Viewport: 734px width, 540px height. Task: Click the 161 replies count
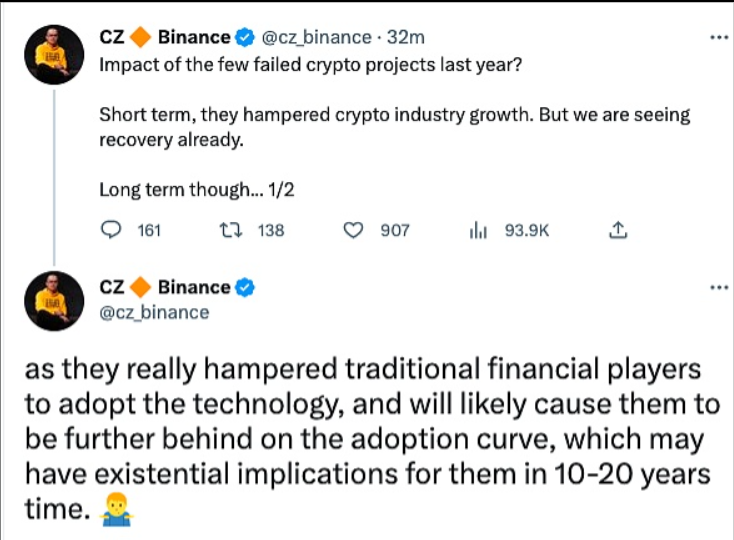[x=148, y=230]
